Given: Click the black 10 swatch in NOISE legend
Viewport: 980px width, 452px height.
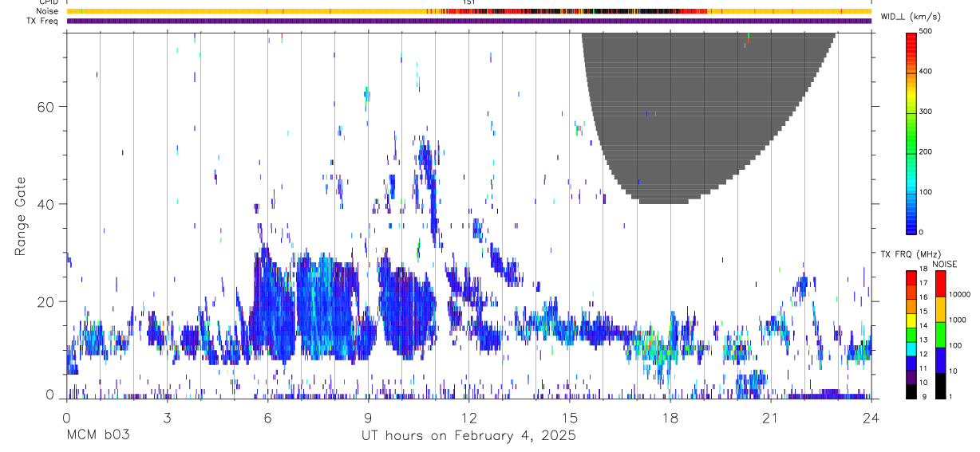Looking at the screenshot, I should tap(940, 386).
